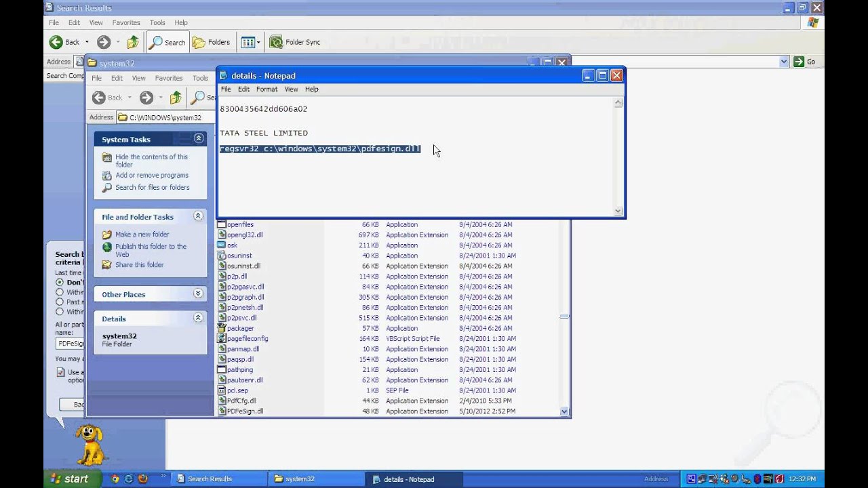868x488 pixels.
Task: Open Favorites menu in Search Results window
Action: 126,22
